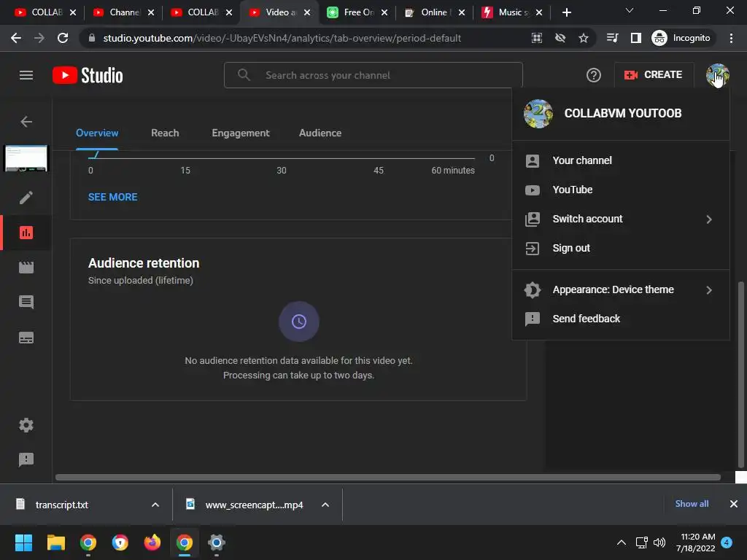The width and height of the screenshot is (747, 560).
Task: Reload the page
Action: (63, 38)
